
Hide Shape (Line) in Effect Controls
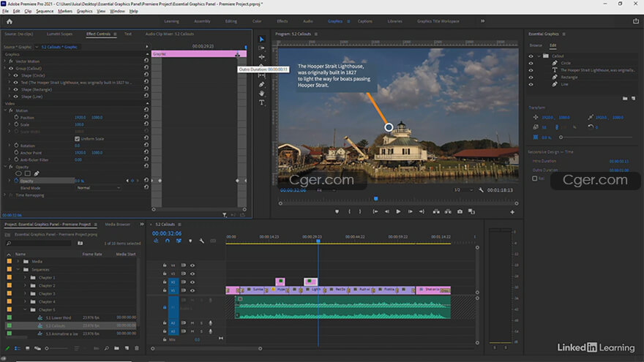click(x=16, y=97)
